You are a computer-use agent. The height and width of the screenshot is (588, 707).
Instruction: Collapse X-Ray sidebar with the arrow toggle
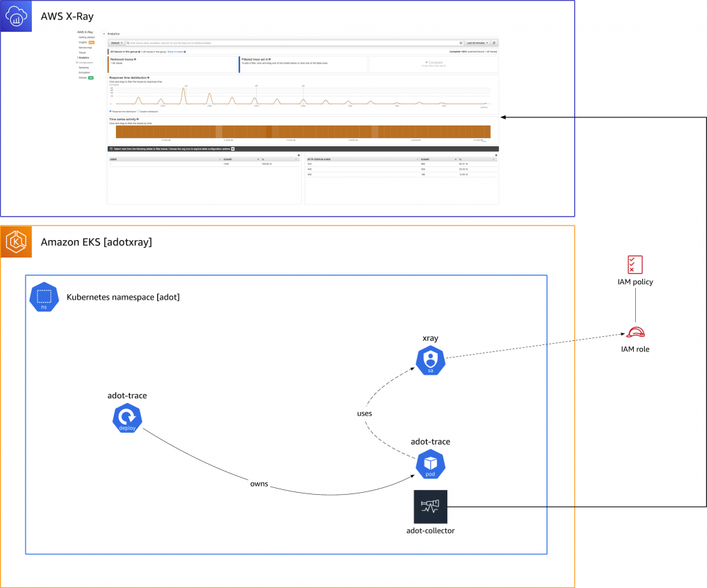pos(104,34)
